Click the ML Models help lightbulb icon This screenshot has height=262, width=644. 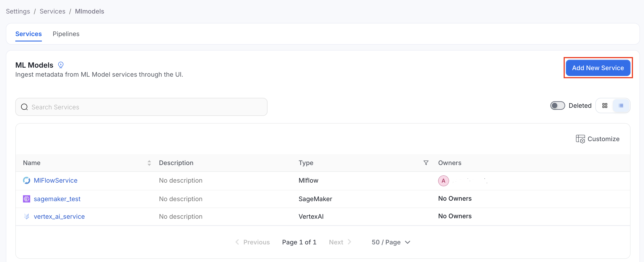61,65
